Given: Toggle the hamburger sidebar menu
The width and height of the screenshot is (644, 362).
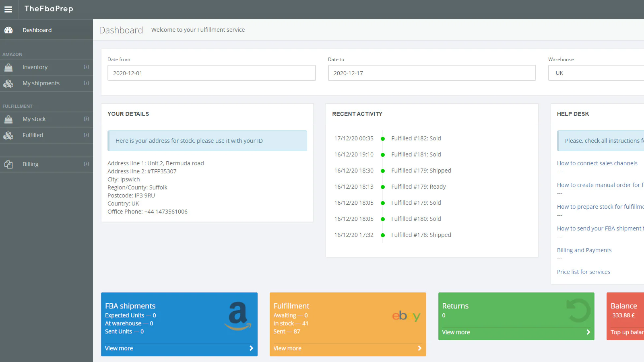Looking at the screenshot, I should (x=8, y=9).
